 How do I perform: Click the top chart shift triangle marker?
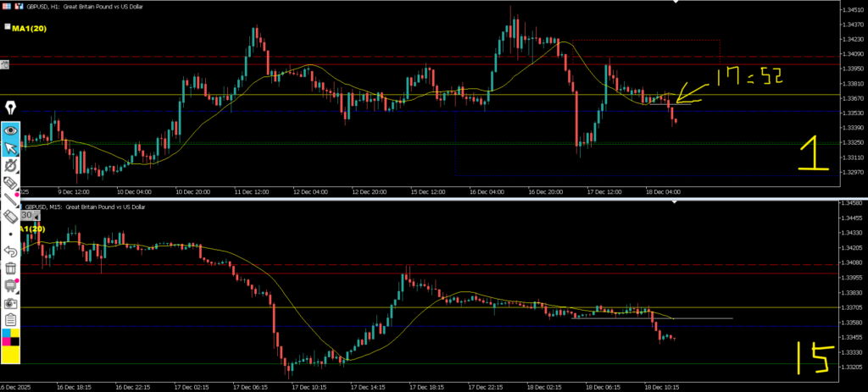675,3
